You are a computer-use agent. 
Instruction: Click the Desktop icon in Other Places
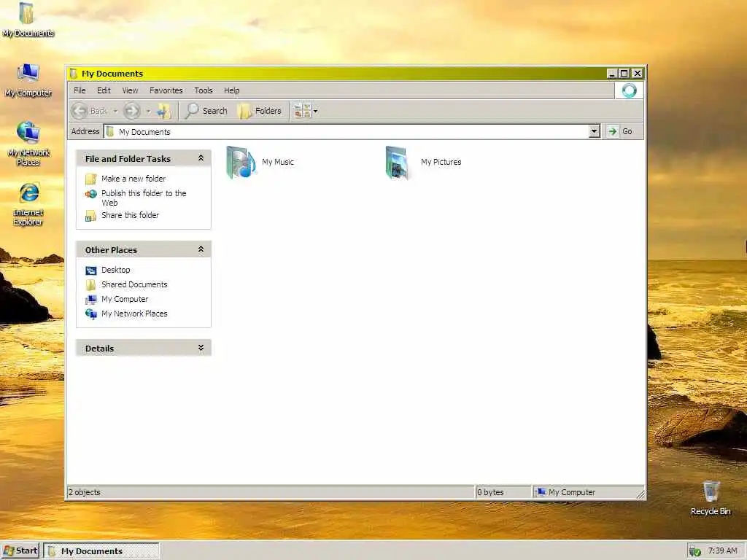91,271
